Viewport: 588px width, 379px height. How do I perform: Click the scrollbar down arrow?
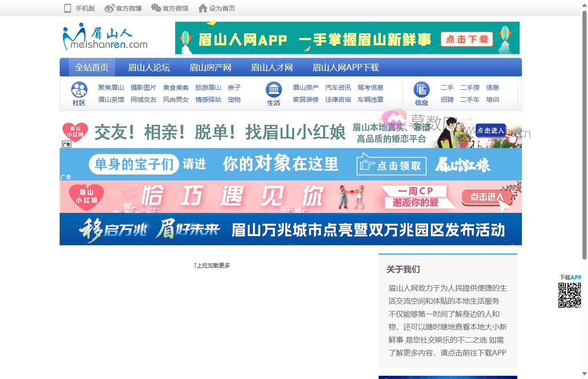(x=584, y=374)
